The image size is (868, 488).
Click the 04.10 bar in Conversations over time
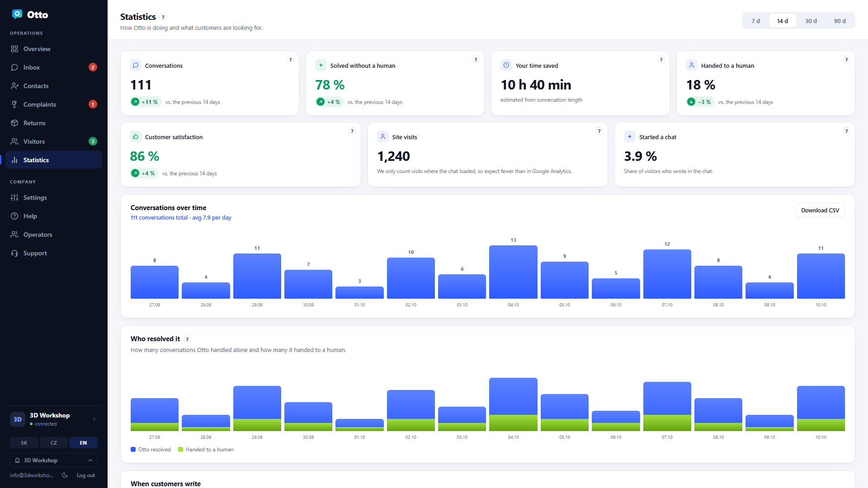tap(513, 272)
